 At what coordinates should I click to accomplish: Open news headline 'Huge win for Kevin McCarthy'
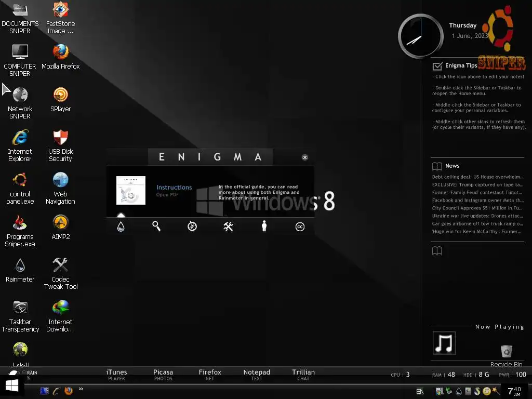click(x=478, y=231)
